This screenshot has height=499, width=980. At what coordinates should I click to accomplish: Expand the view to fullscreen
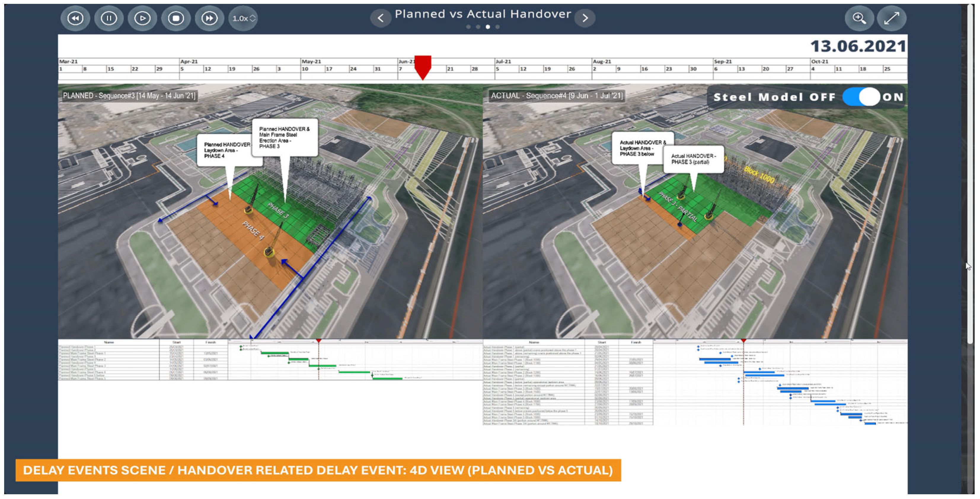coord(891,18)
